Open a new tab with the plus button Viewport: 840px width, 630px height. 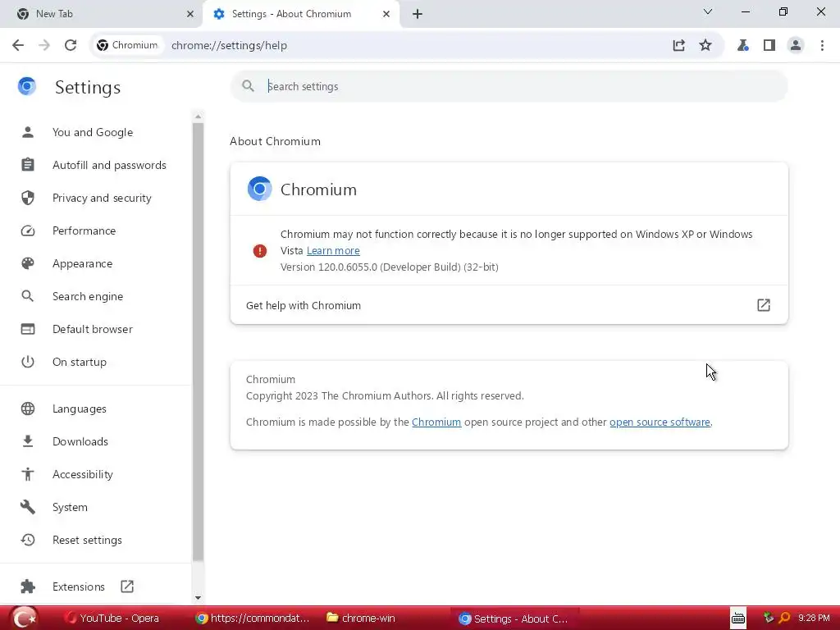pyautogui.click(x=418, y=14)
